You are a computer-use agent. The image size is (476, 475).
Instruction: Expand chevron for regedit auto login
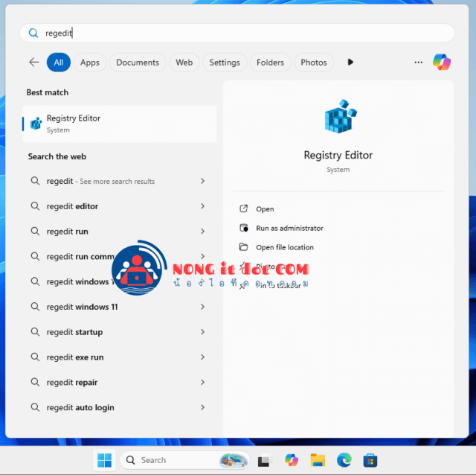[x=202, y=407]
